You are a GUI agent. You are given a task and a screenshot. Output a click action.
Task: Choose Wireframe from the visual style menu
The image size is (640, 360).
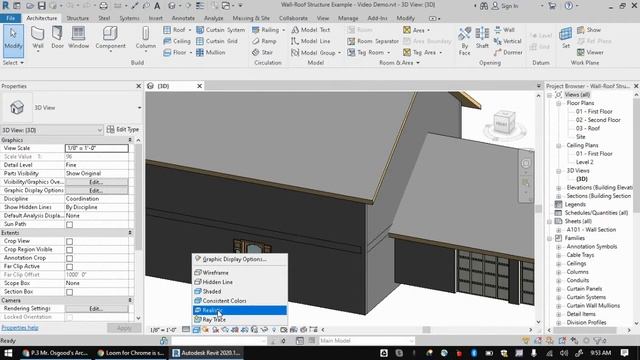[240, 272]
